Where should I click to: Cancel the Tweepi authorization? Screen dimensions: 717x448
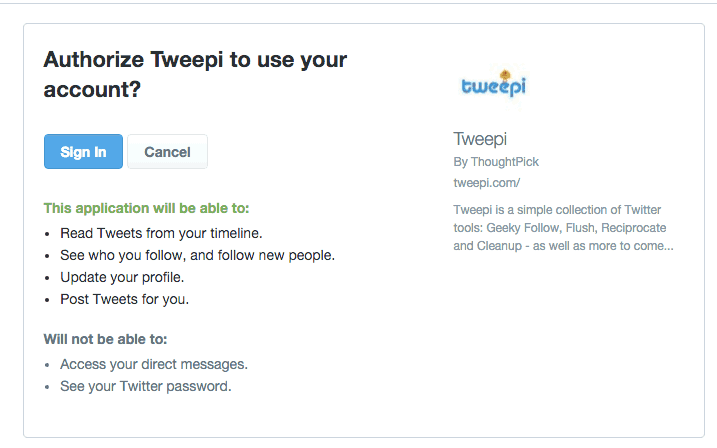(x=167, y=151)
